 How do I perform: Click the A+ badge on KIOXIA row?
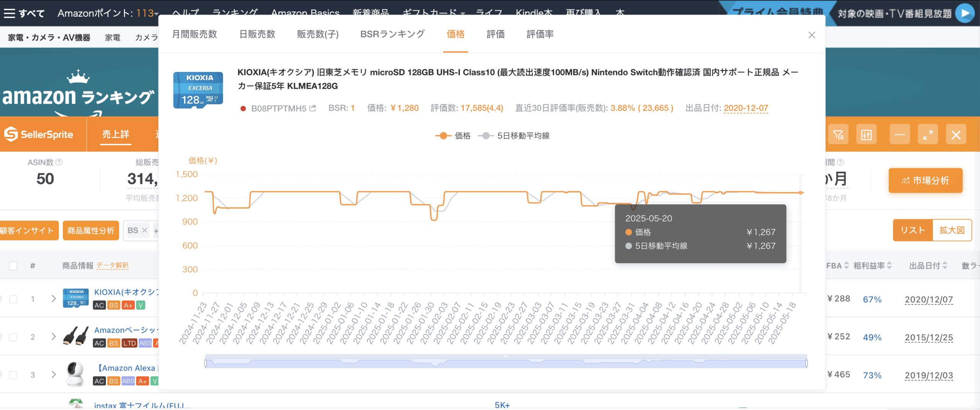(x=128, y=305)
